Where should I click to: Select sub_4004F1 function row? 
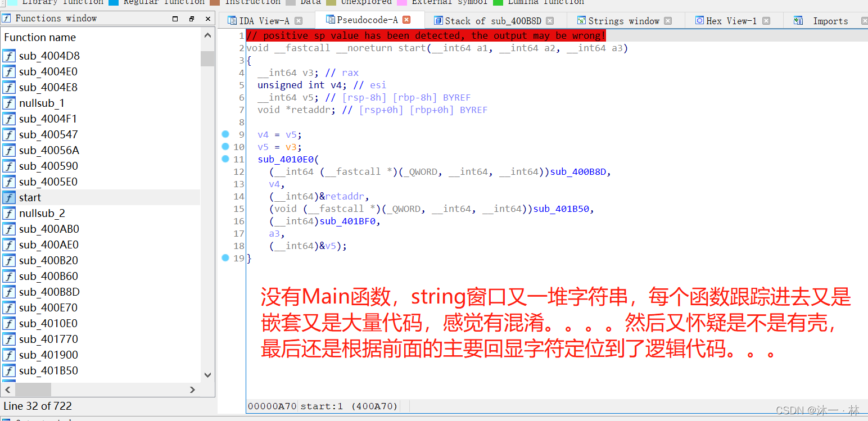[101, 119]
